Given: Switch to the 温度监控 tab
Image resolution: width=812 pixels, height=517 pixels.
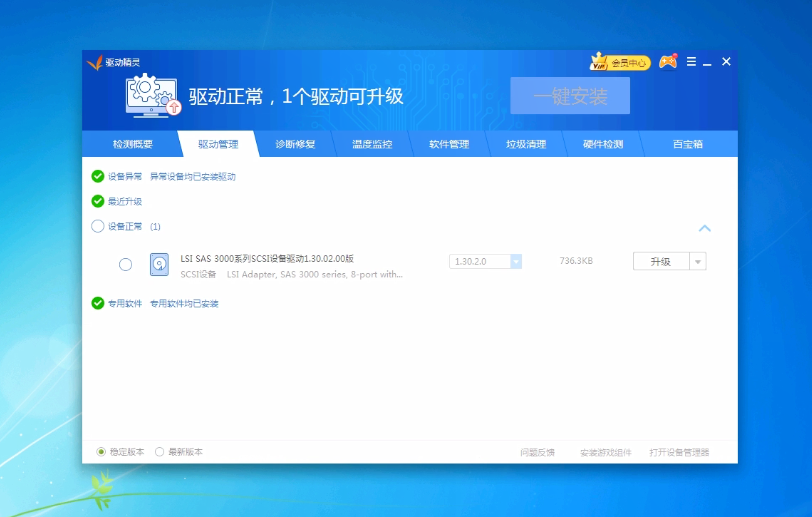Looking at the screenshot, I should coord(372,144).
